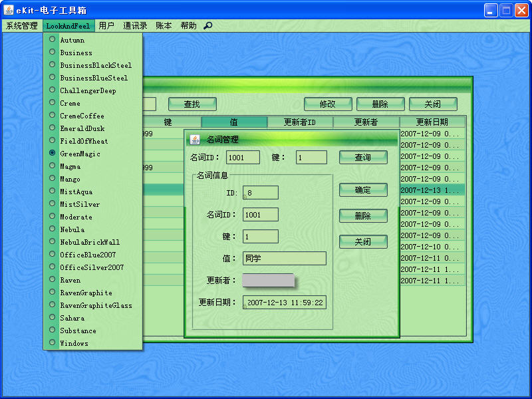Click the 更新日期 field with 2007-12-13 11:59:22
Screen dimensions: 532x399
click(285, 303)
